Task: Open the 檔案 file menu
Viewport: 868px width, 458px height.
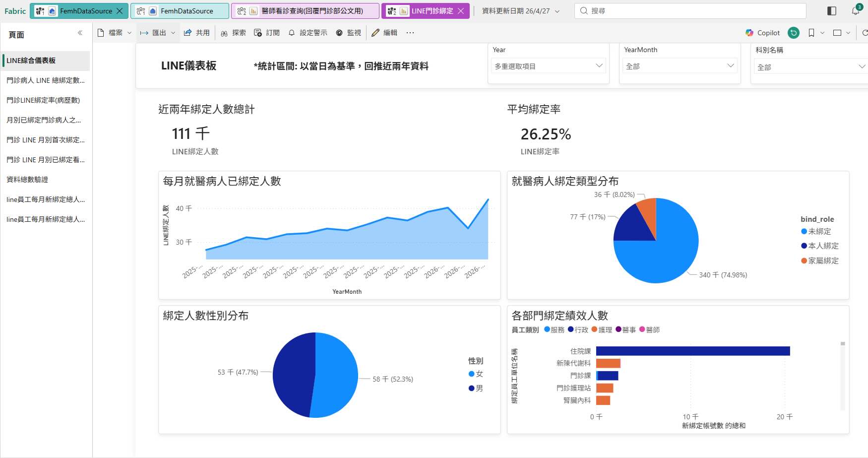Action: tap(115, 33)
